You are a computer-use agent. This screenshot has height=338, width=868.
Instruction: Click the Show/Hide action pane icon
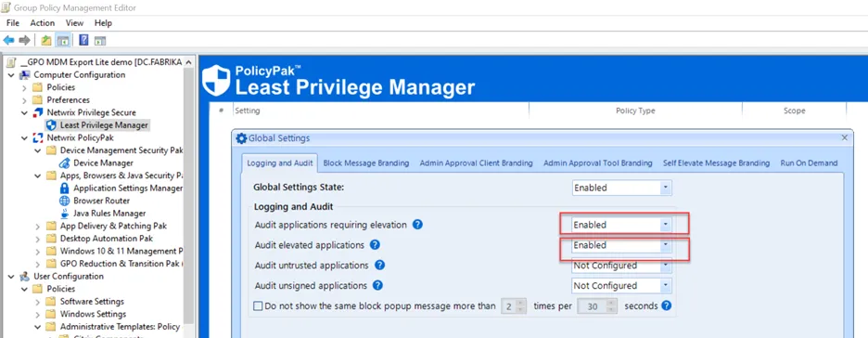pyautogui.click(x=99, y=41)
